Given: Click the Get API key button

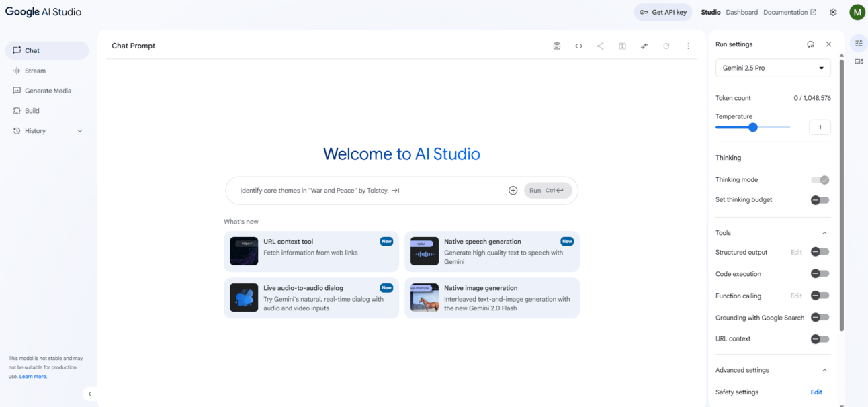Looking at the screenshot, I should pyautogui.click(x=662, y=12).
